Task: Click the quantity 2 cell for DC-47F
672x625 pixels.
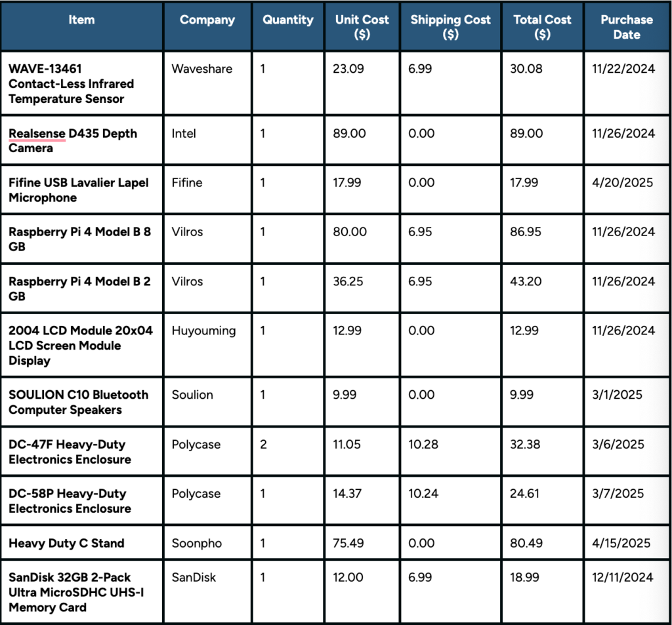Action: [x=288, y=451]
